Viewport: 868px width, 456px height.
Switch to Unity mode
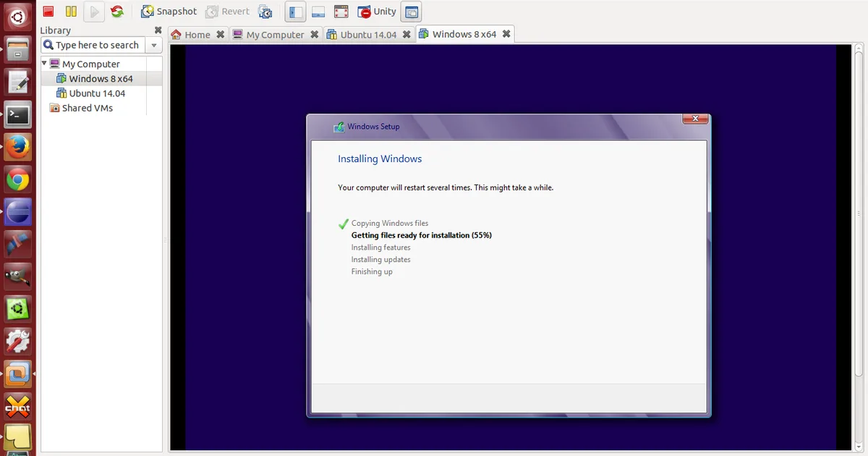pos(377,12)
